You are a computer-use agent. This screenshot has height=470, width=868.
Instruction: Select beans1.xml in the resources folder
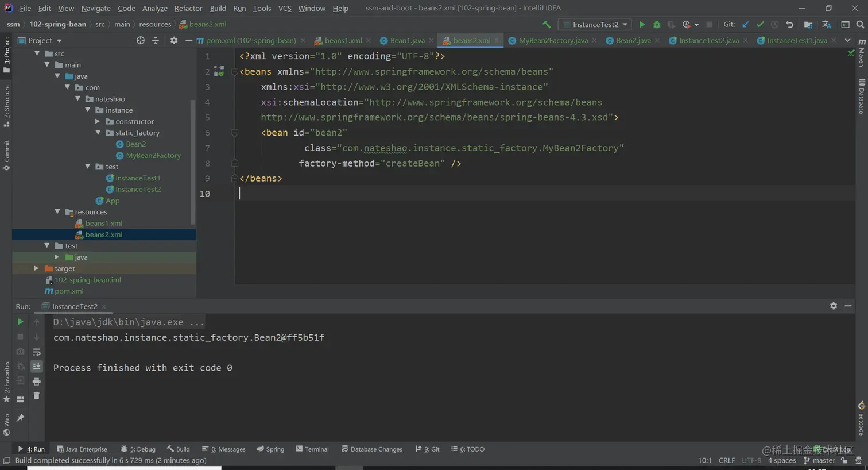click(x=104, y=223)
